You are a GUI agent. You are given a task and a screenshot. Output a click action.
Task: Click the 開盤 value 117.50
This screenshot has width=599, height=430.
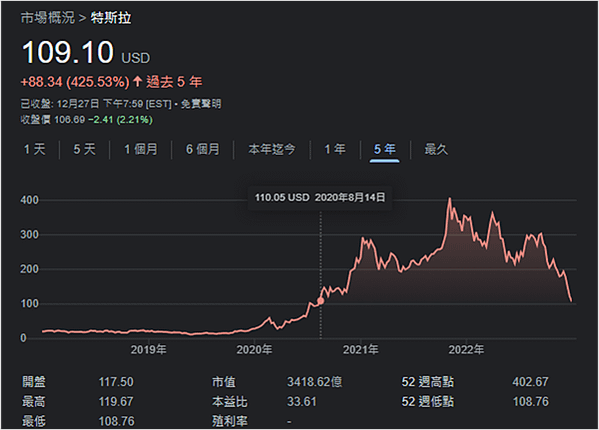pyautogui.click(x=116, y=382)
